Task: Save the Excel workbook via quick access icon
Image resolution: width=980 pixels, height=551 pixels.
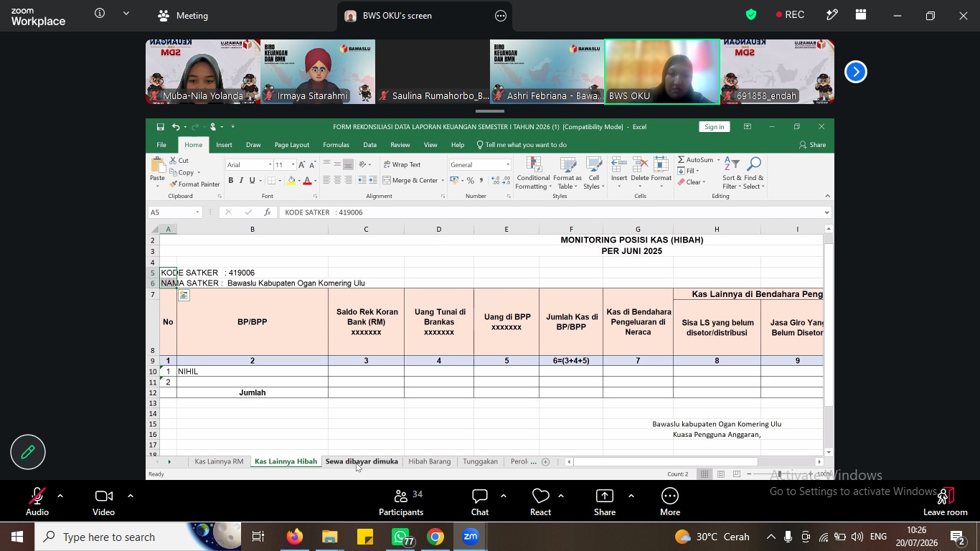Action: [161, 127]
